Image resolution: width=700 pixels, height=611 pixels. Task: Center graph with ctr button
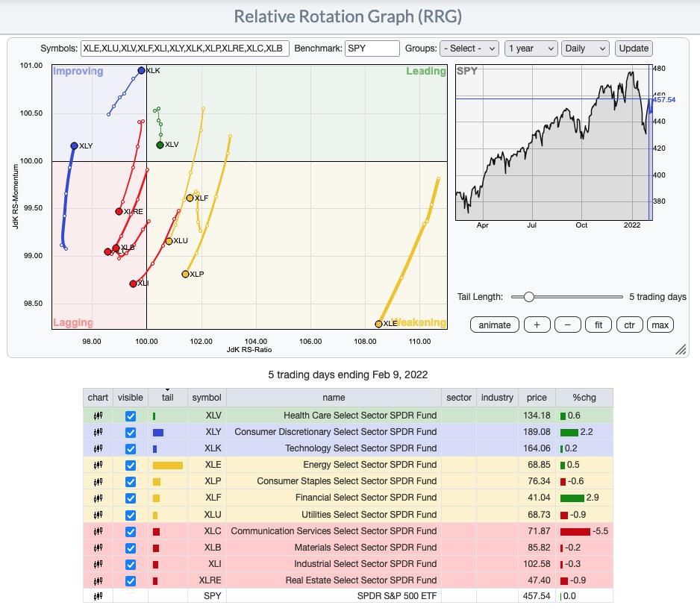pyautogui.click(x=629, y=325)
